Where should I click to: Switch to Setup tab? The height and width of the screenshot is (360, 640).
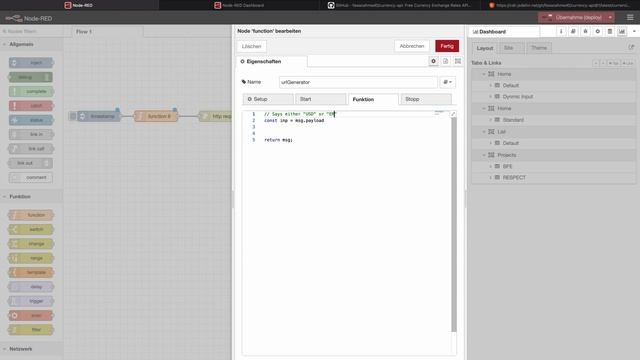click(x=268, y=99)
